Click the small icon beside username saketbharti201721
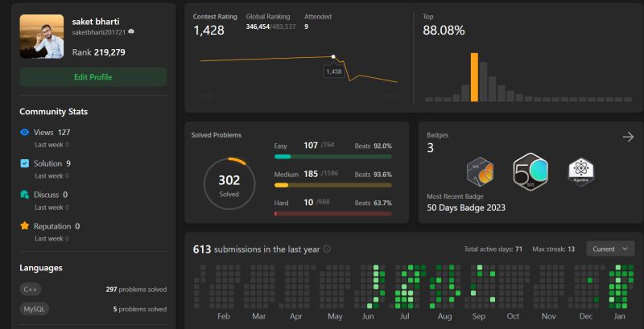The height and width of the screenshot is (329, 644). coord(131,31)
